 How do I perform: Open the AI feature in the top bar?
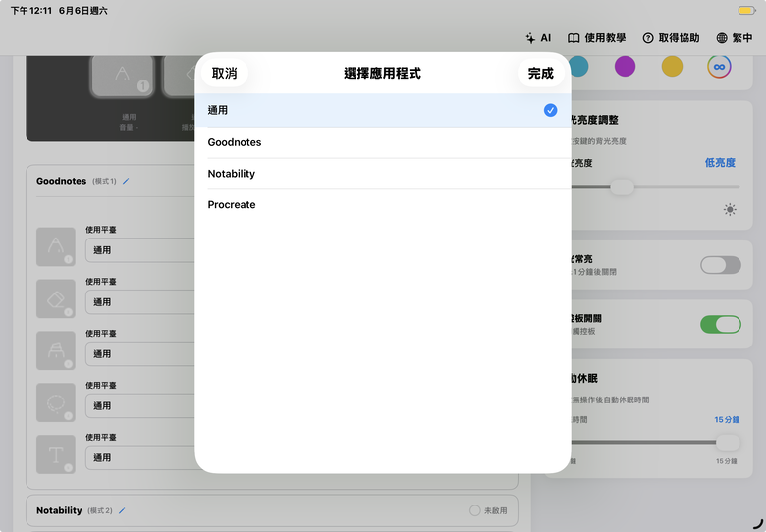[538, 38]
